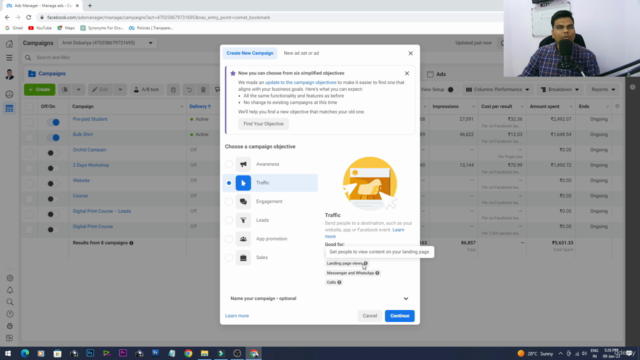Click the home icon in left sidebar
The image size is (640, 360).
[9, 44]
